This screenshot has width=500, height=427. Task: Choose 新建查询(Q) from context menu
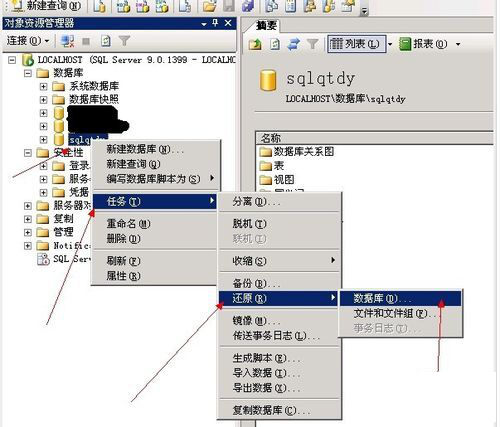[x=155, y=164]
